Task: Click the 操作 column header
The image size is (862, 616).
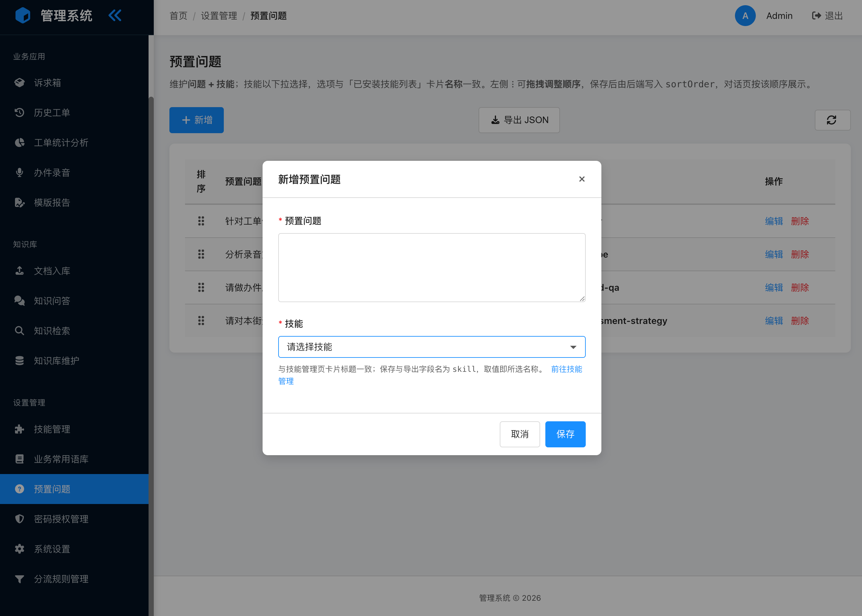Action: pyautogui.click(x=774, y=182)
